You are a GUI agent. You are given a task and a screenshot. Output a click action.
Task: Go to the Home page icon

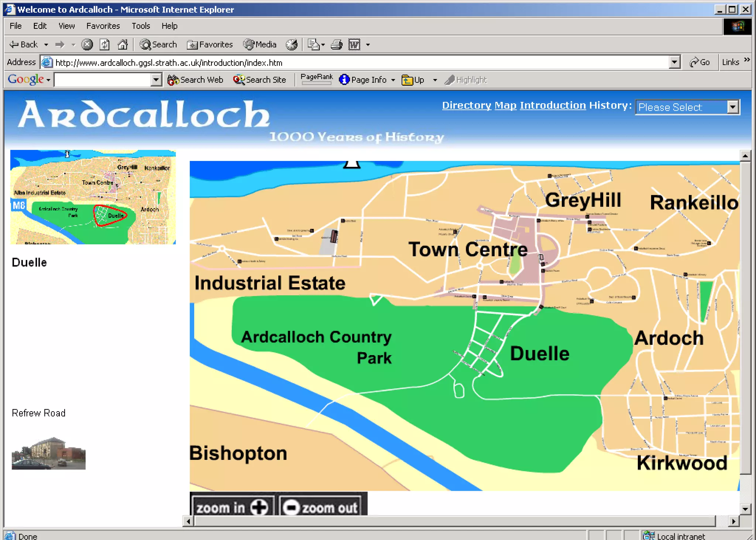123,45
